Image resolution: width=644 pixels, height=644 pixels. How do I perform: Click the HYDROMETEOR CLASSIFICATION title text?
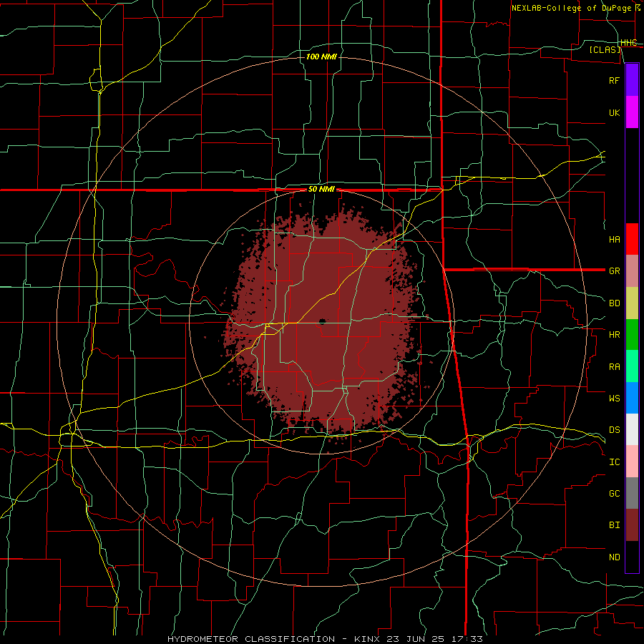(x=251, y=639)
